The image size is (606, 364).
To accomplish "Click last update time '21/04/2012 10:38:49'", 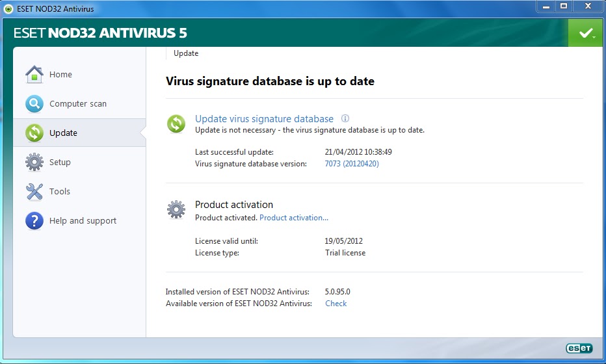I will (x=358, y=152).
